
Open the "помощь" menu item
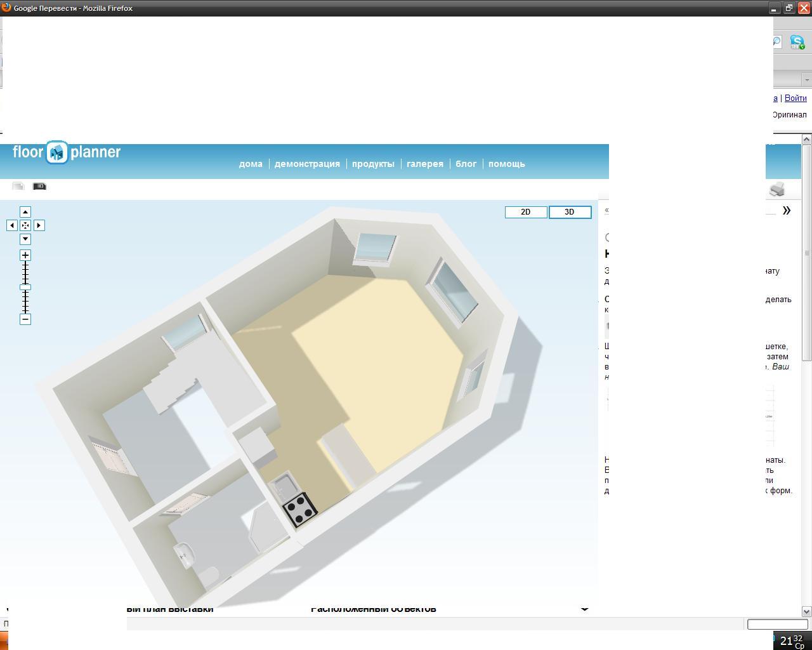click(507, 164)
